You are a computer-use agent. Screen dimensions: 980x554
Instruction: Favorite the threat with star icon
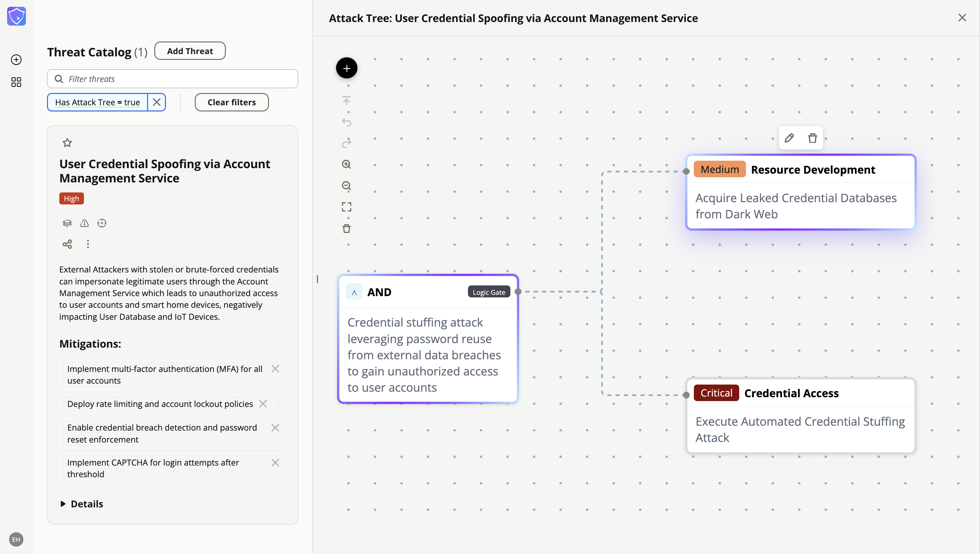click(67, 143)
